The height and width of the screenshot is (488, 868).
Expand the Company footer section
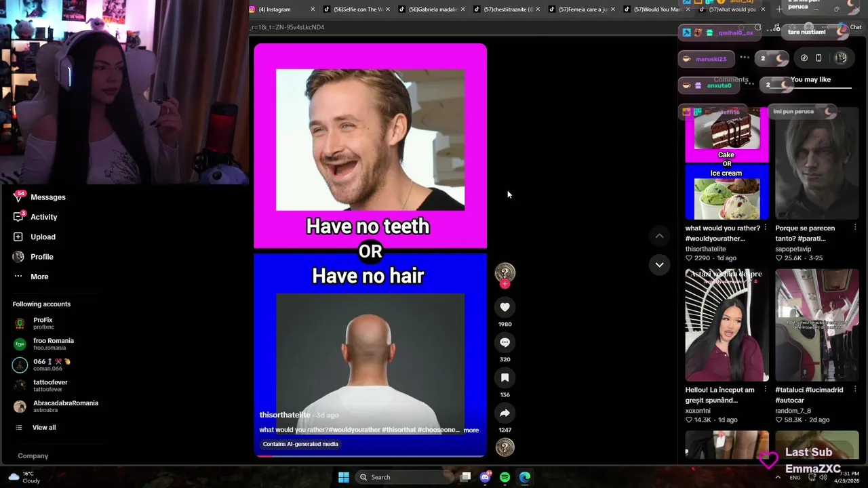pos(33,456)
